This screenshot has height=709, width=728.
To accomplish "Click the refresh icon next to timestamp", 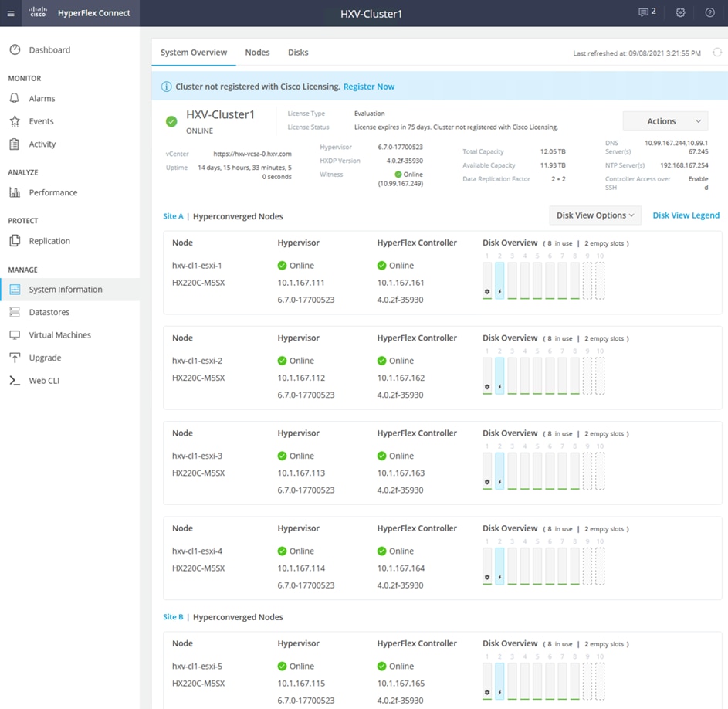I will click(717, 53).
